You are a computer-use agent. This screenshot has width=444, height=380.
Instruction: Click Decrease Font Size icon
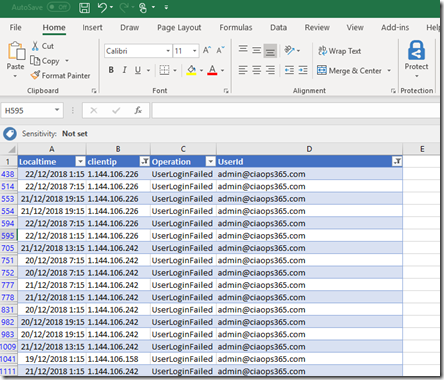click(x=220, y=50)
